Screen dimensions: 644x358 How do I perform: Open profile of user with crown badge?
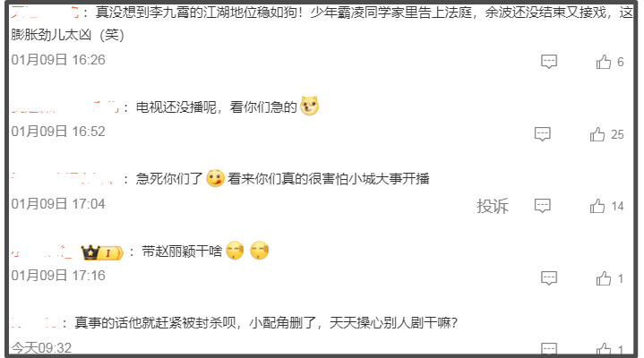pos(41,251)
